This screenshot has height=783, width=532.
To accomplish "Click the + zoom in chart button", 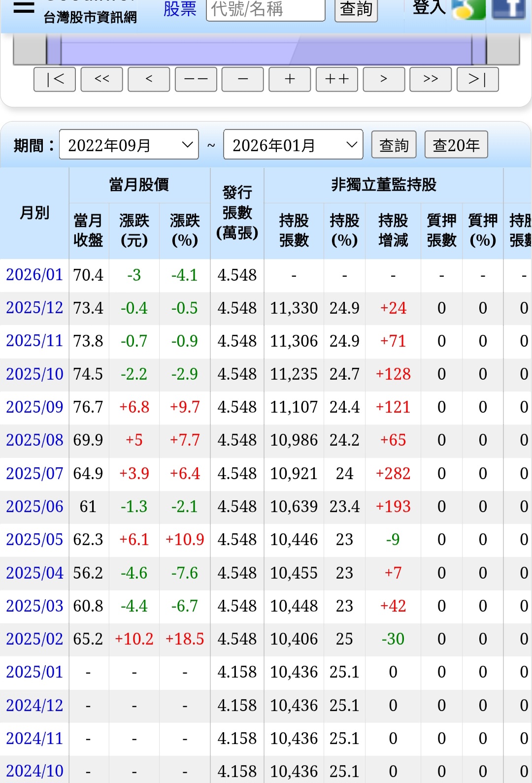I will coord(290,79).
